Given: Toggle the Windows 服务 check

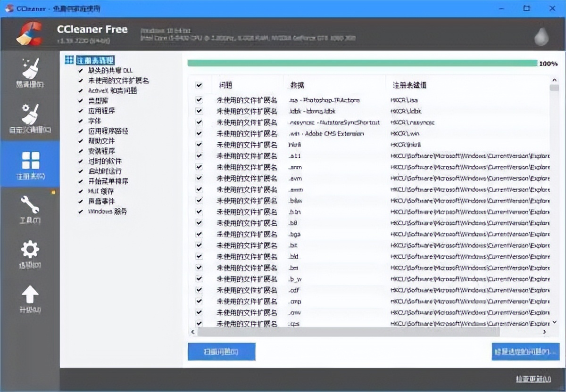Looking at the screenshot, I should pyautogui.click(x=81, y=212).
